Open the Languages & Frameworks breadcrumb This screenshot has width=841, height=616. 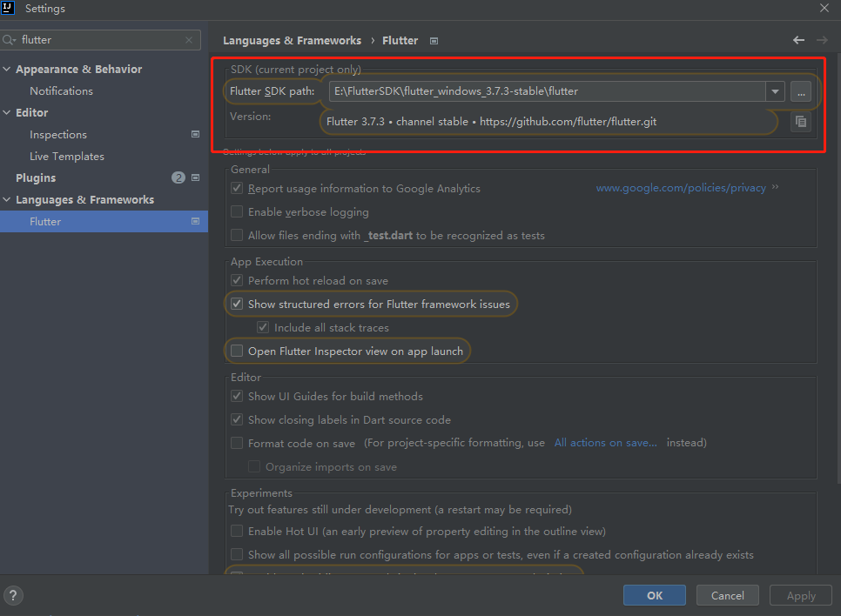point(292,40)
